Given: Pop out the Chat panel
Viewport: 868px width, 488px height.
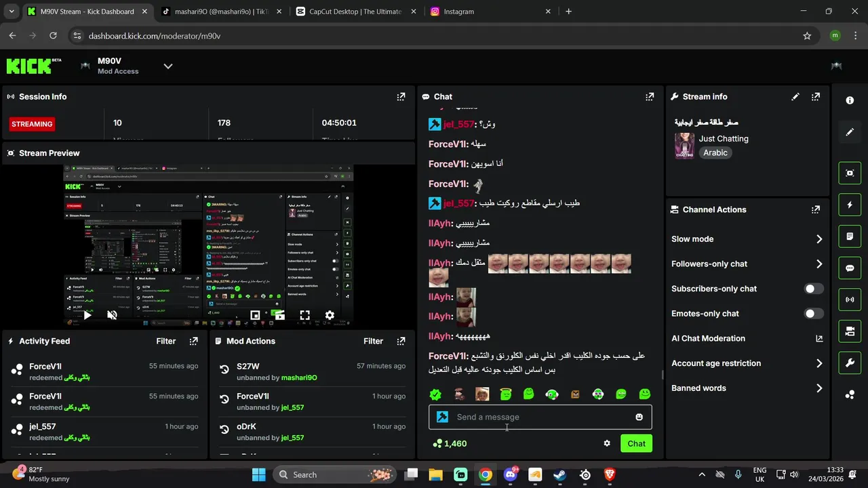Looking at the screenshot, I should pos(650,97).
